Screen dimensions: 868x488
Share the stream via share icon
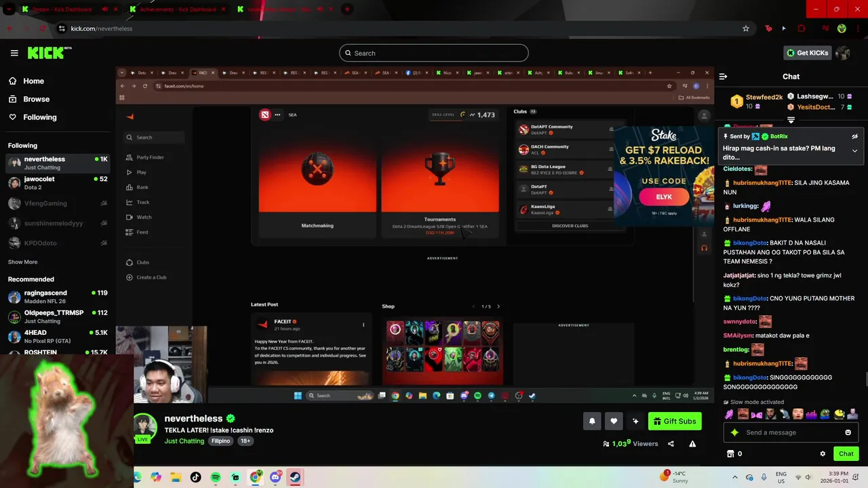click(671, 444)
